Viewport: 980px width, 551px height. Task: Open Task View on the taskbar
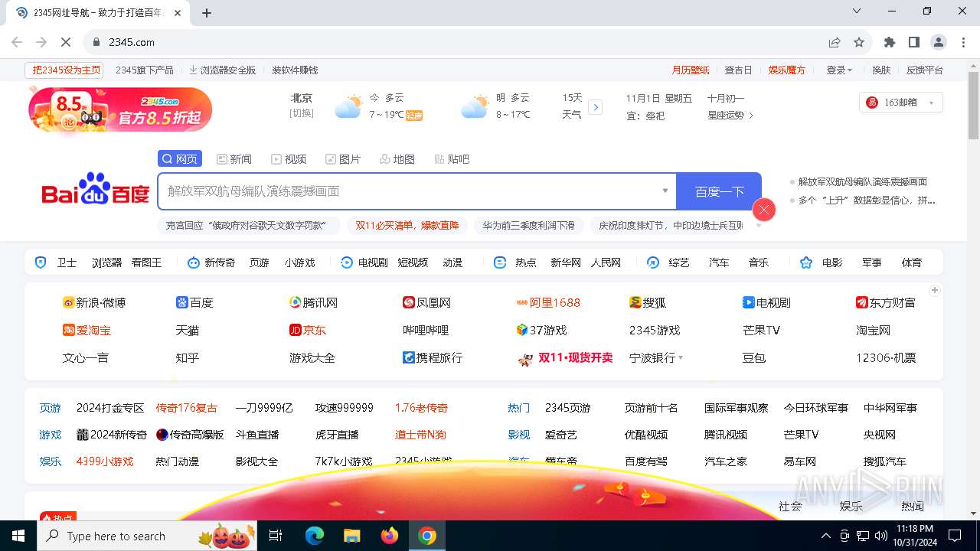pos(276,536)
